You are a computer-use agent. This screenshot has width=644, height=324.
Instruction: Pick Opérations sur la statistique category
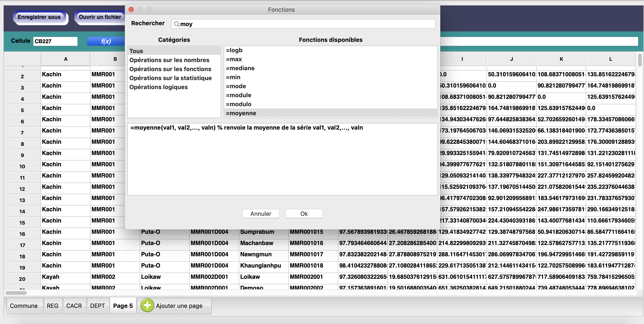click(x=174, y=78)
